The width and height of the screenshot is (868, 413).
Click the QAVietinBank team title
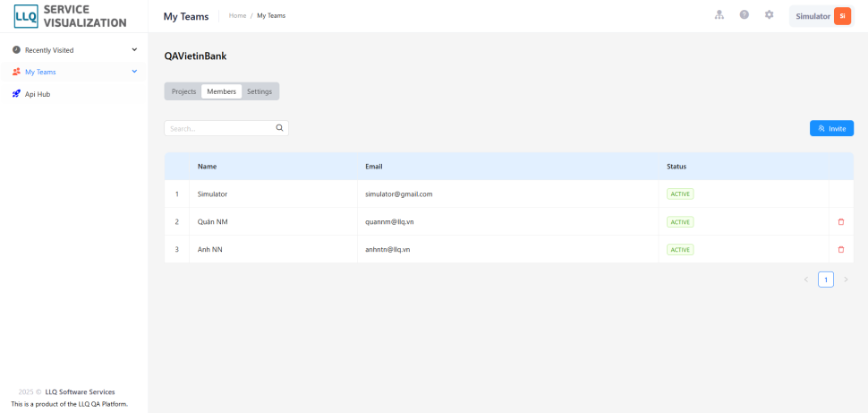[195, 56]
